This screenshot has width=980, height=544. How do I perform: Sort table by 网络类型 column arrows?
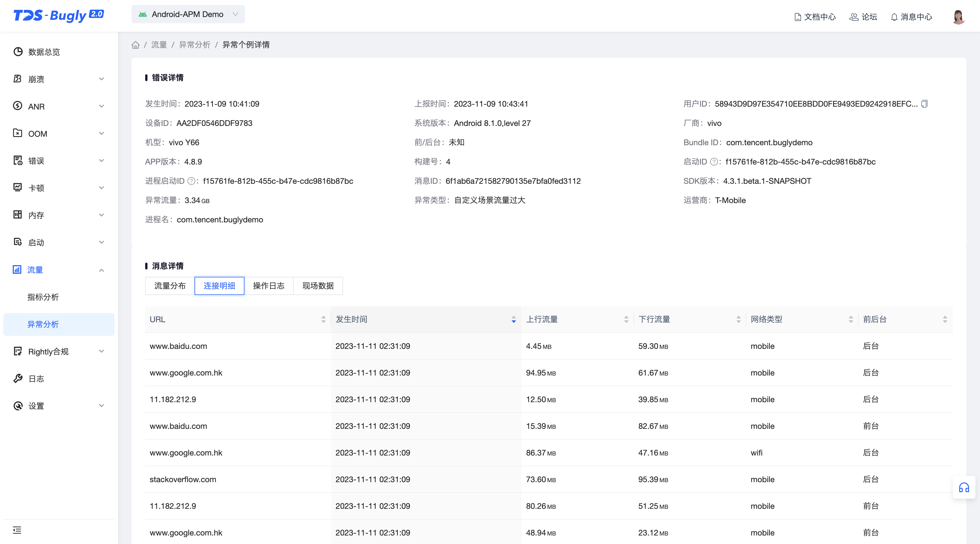point(851,320)
